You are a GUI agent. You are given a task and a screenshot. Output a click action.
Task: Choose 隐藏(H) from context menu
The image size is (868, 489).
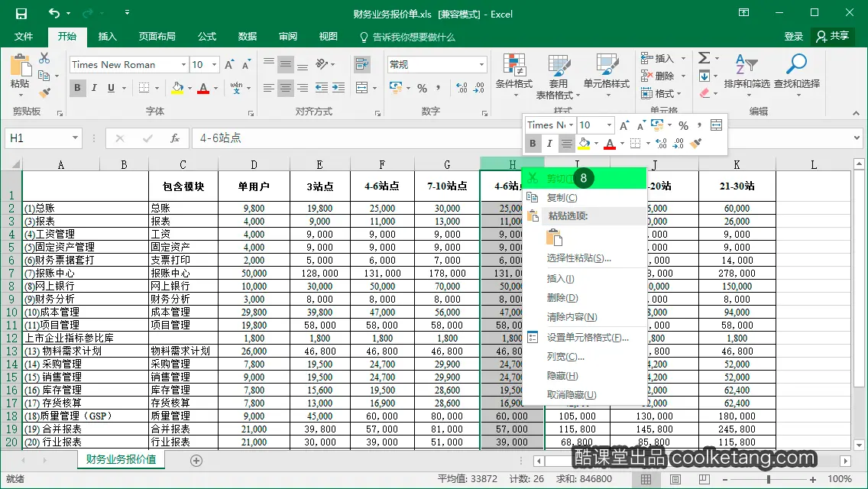click(585, 375)
